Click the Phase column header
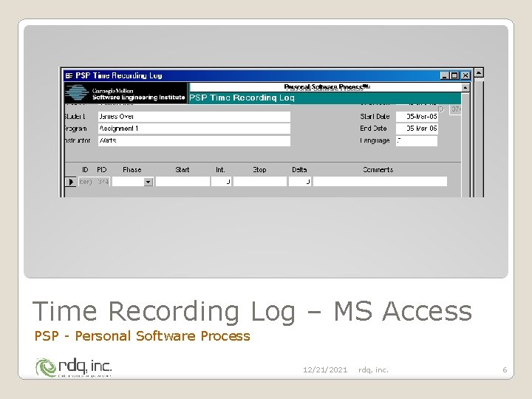This screenshot has width=532, height=399. 132,170
